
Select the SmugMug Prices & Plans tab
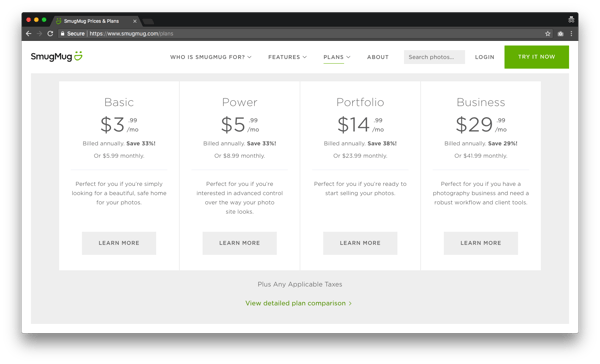(x=96, y=21)
